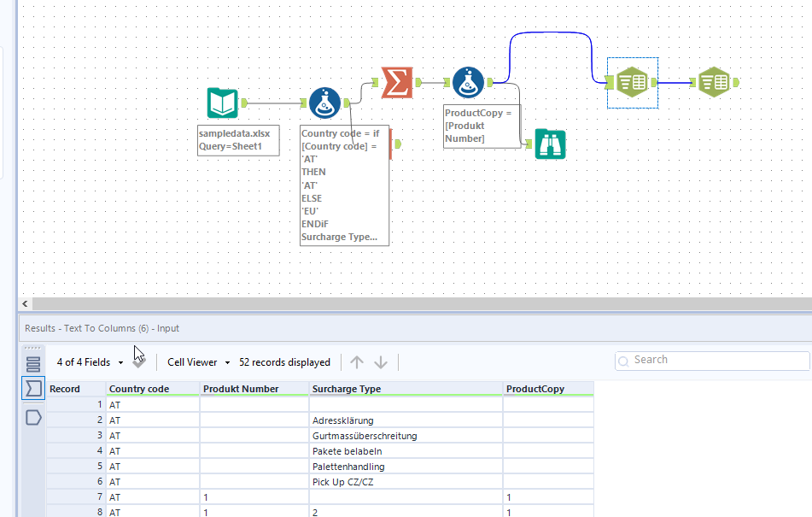The image size is (812, 517).
Task: Select the rightmost Text To Columns tool
Action: (x=714, y=82)
